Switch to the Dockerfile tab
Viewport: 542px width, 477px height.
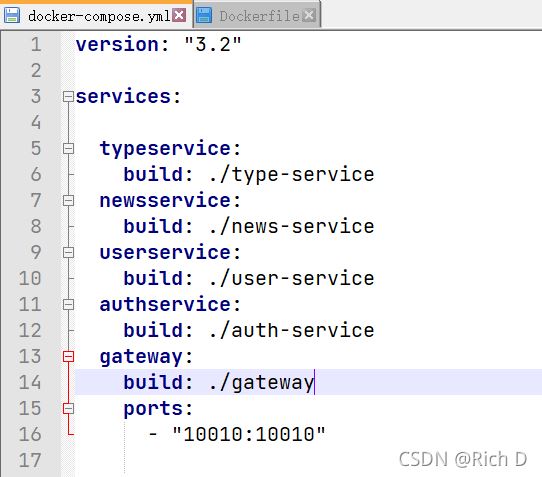coord(257,16)
